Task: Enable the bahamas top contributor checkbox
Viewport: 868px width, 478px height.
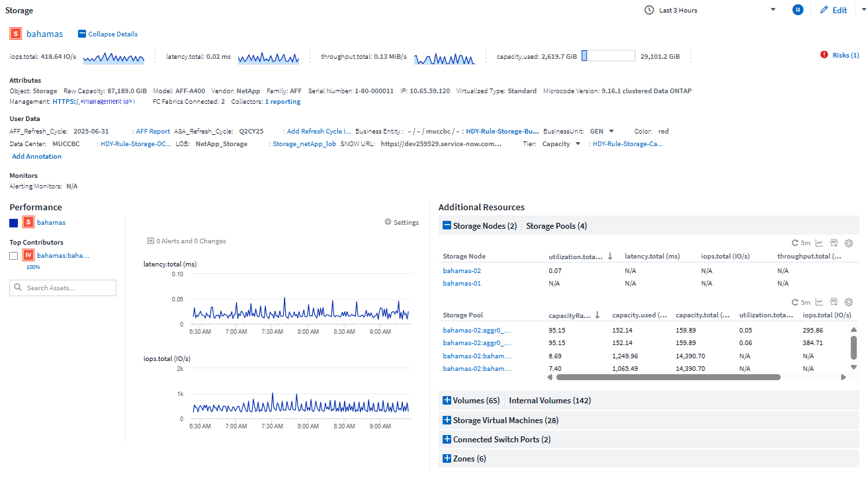Action: (x=13, y=255)
